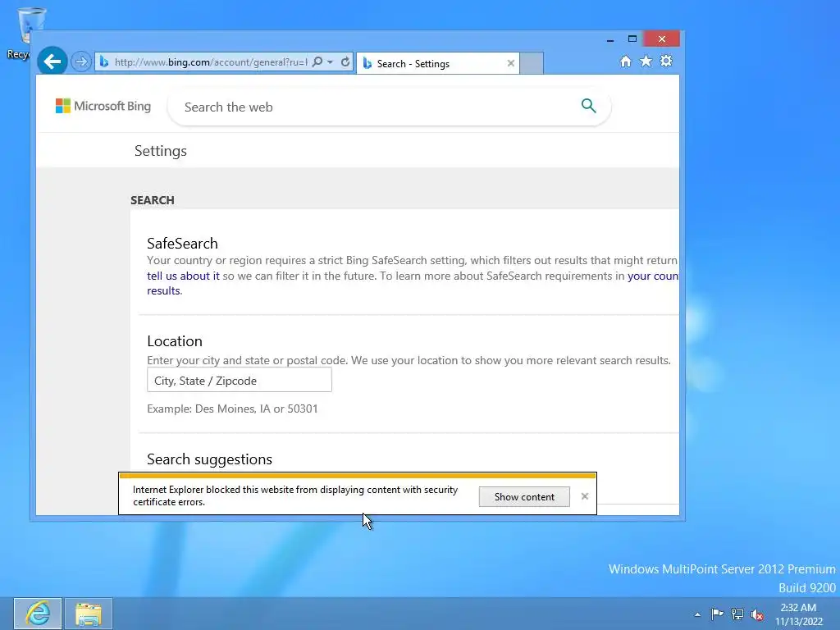Click the Microsoft Bing logo

pyautogui.click(x=103, y=106)
